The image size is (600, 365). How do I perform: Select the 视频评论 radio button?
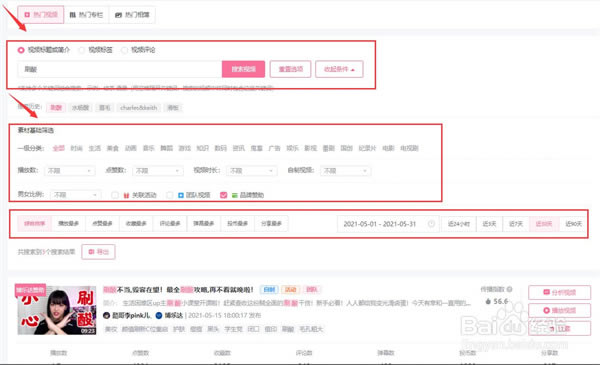pyautogui.click(x=124, y=50)
